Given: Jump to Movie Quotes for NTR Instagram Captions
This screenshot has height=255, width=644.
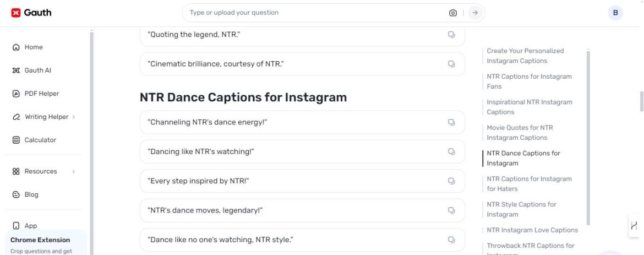Looking at the screenshot, I should (520, 132).
